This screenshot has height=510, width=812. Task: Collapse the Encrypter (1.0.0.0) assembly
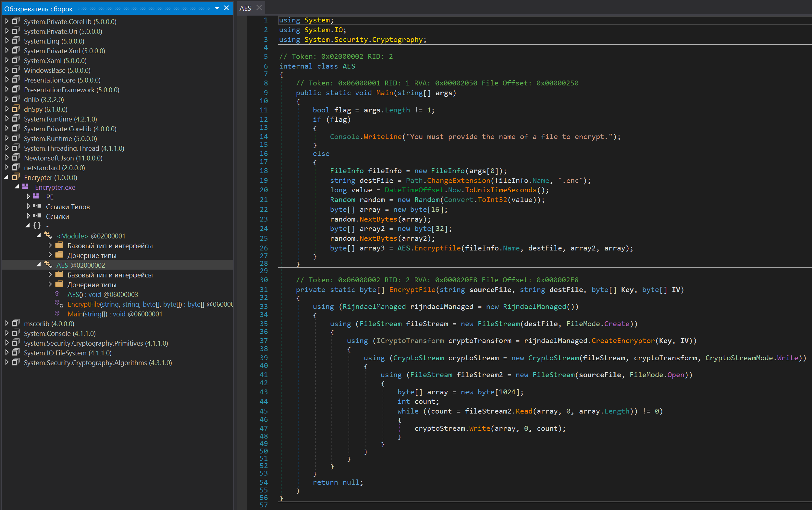pos(6,177)
